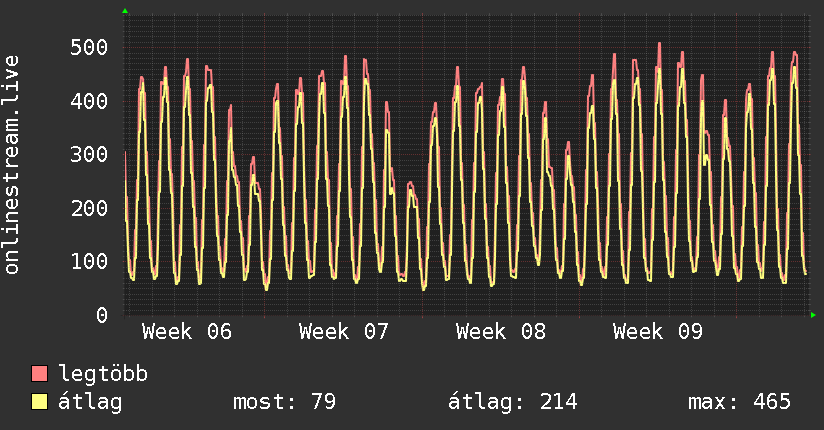Click the yellow átlag legend swatch
The height and width of the screenshot is (430, 824).
point(39,402)
